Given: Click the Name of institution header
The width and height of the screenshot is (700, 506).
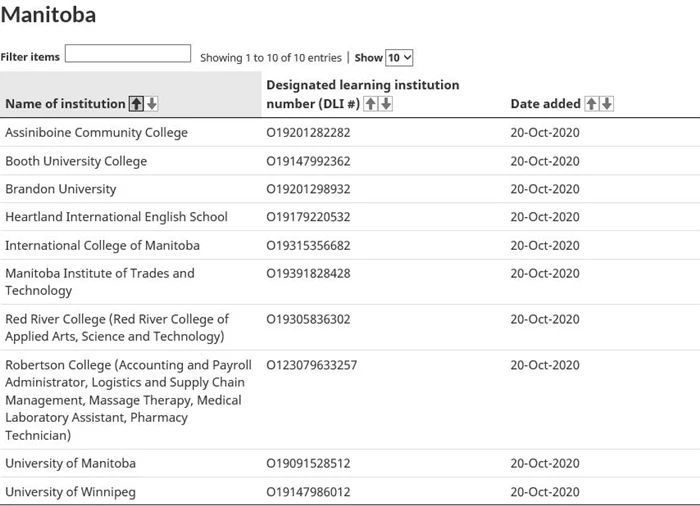Looking at the screenshot, I should coord(65,104).
